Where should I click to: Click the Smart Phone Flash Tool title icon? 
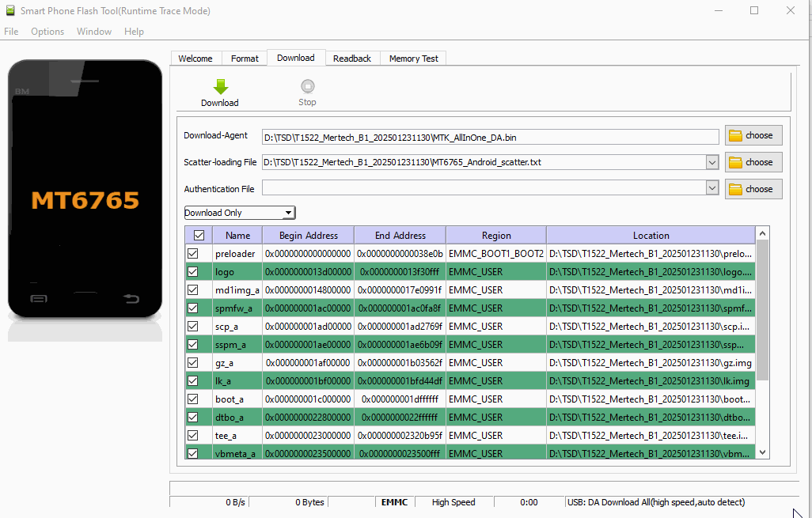pyautogui.click(x=11, y=11)
